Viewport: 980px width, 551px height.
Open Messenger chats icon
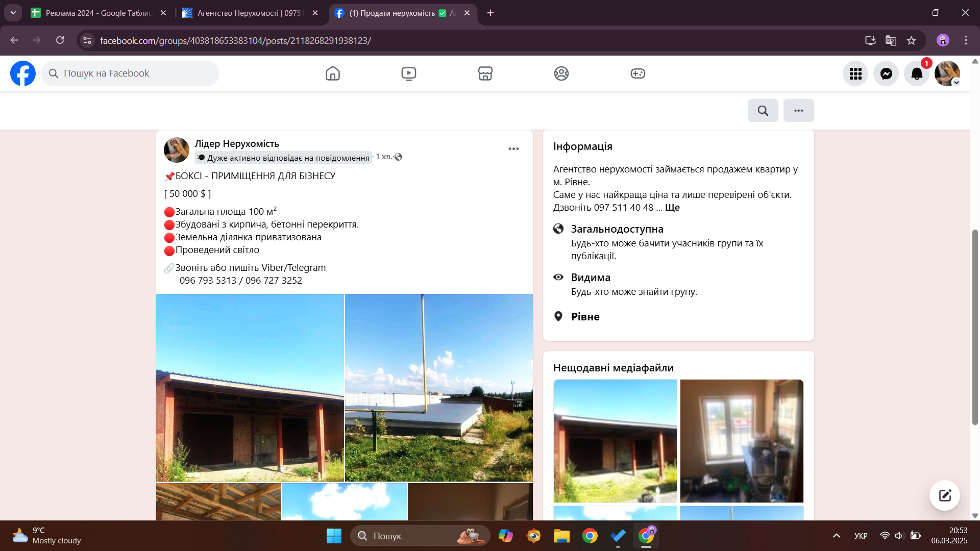[886, 73]
